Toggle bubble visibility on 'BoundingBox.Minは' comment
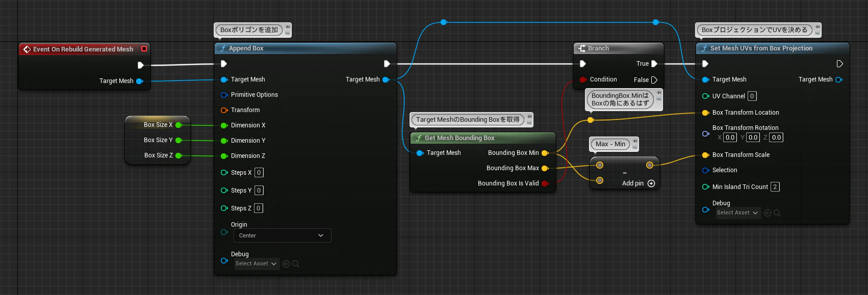Image resolution: width=868 pixels, height=295 pixels. click(x=659, y=99)
